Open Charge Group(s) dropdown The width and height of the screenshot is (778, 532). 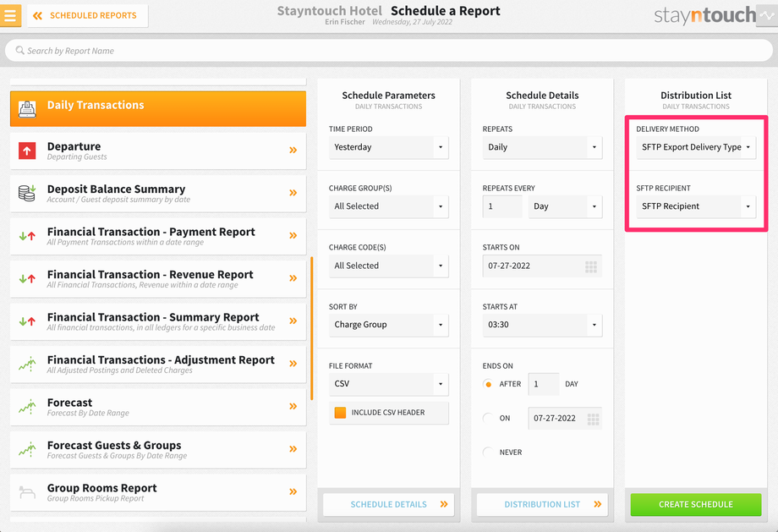tap(388, 206)
